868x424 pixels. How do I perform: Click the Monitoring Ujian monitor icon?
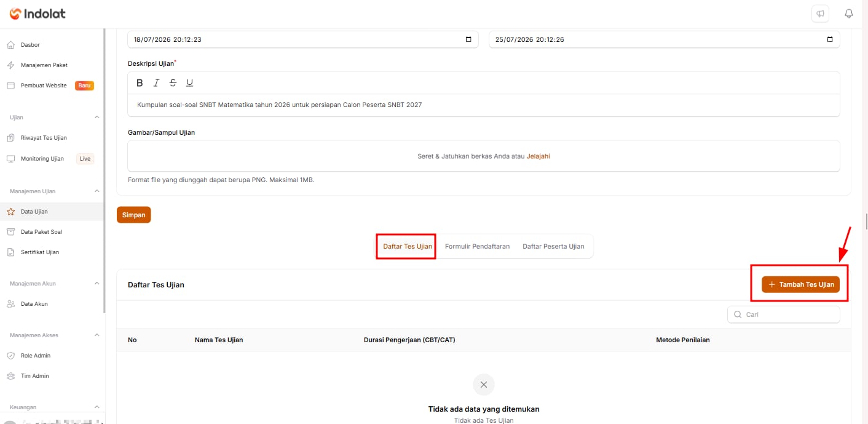10,159
